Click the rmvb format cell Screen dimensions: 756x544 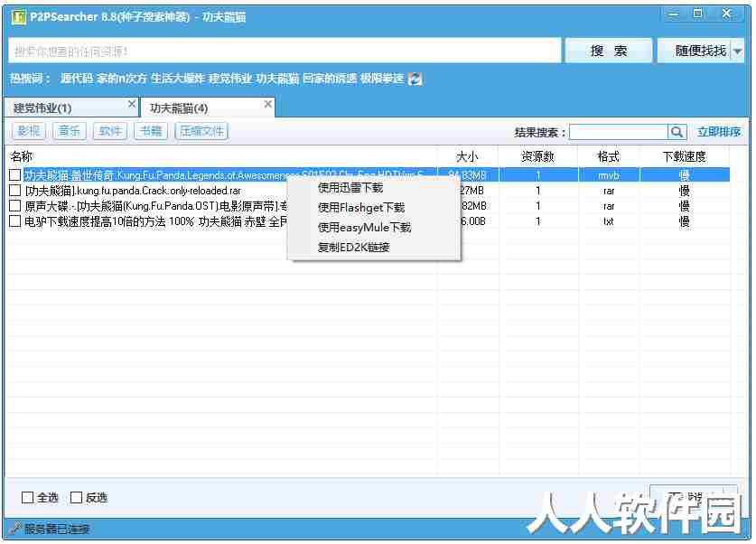609,175
